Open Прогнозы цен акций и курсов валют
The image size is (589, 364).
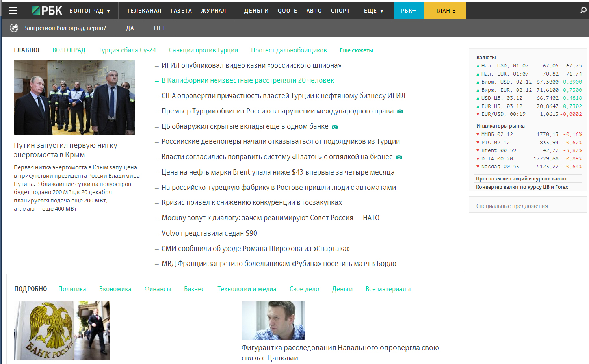click(521, 179)
